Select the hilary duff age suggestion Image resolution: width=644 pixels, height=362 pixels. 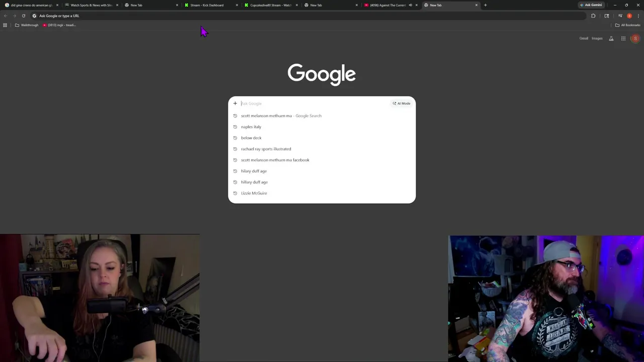(322, 171)
